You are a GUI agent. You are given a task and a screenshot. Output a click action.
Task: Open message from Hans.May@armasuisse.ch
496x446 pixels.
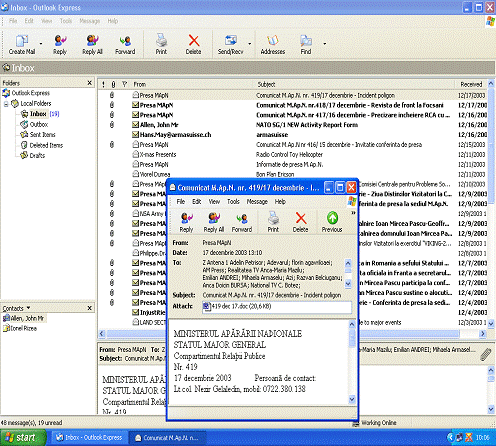pyautogui.click(x=293, y=135)
